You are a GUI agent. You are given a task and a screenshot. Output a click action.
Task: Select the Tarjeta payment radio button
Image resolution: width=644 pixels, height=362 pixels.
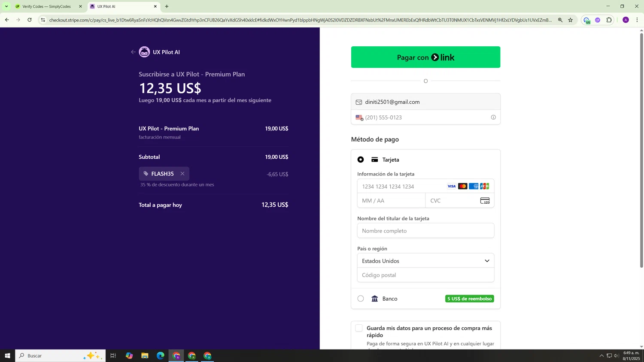click(361, 160)
